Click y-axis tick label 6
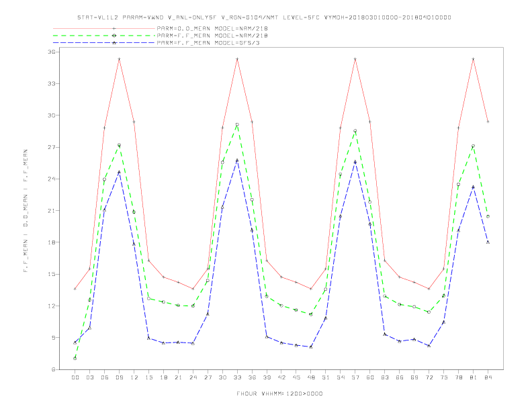Viewport: 532px width, 411px height. (x=54, y=369)
